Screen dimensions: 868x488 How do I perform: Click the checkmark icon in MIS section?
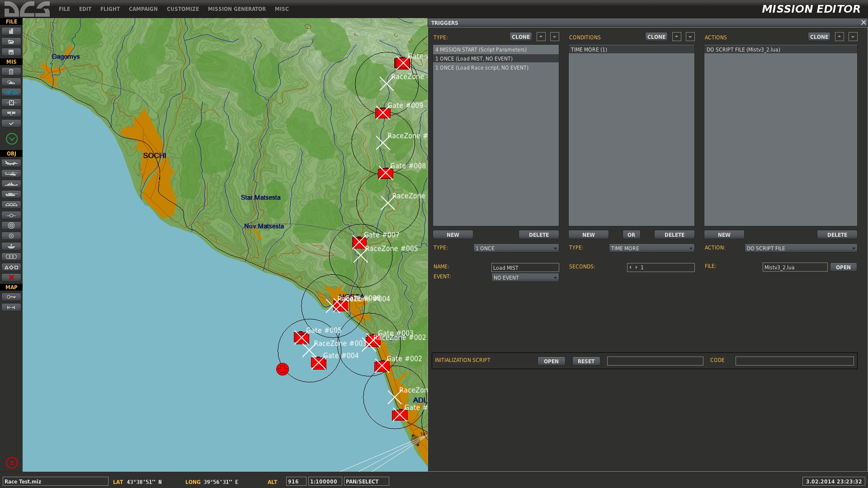tap(11, 123)
